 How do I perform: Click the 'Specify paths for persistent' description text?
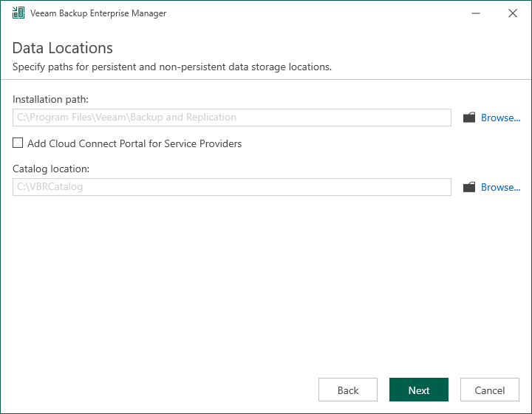(x=172, y=67)
